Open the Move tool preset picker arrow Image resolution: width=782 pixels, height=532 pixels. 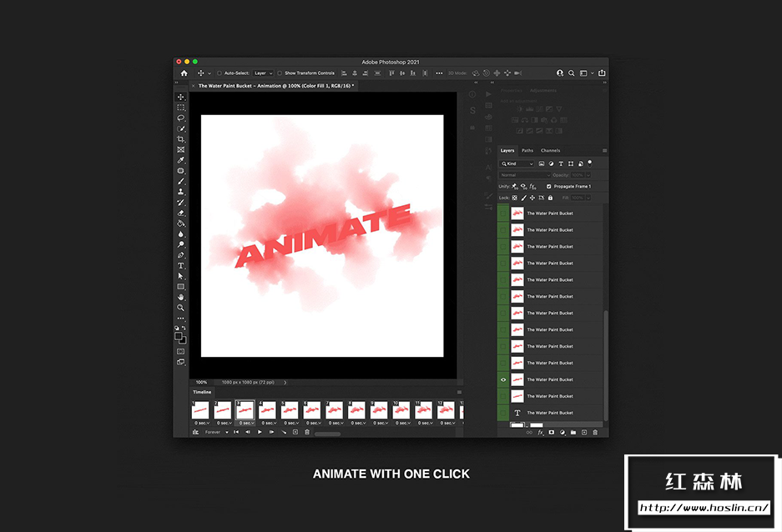(x=209, y=73)
